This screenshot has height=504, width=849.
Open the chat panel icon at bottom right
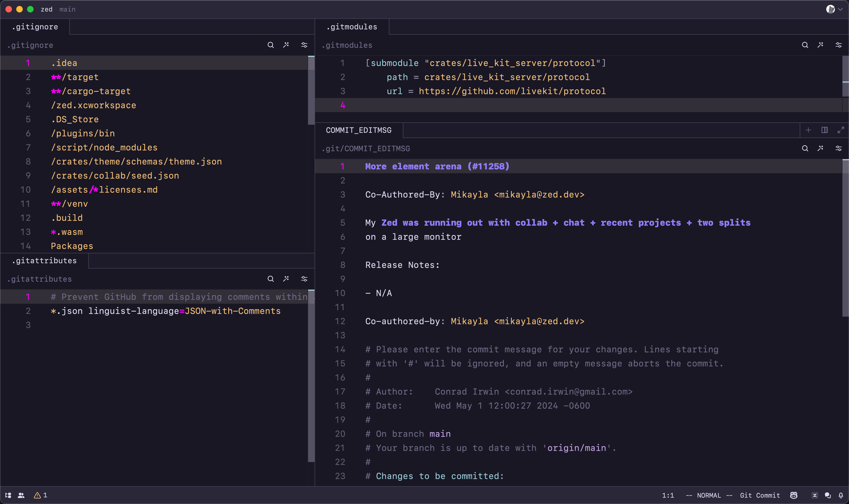point(828,495)
